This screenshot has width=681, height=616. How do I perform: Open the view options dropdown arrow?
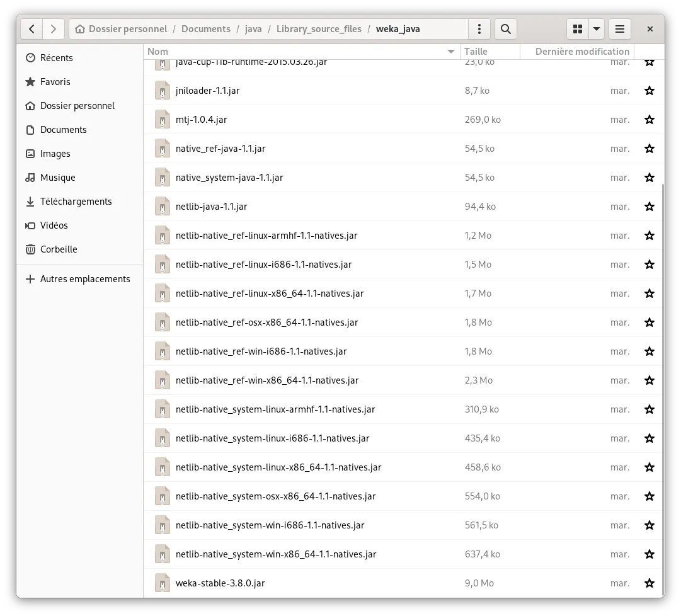596,28
